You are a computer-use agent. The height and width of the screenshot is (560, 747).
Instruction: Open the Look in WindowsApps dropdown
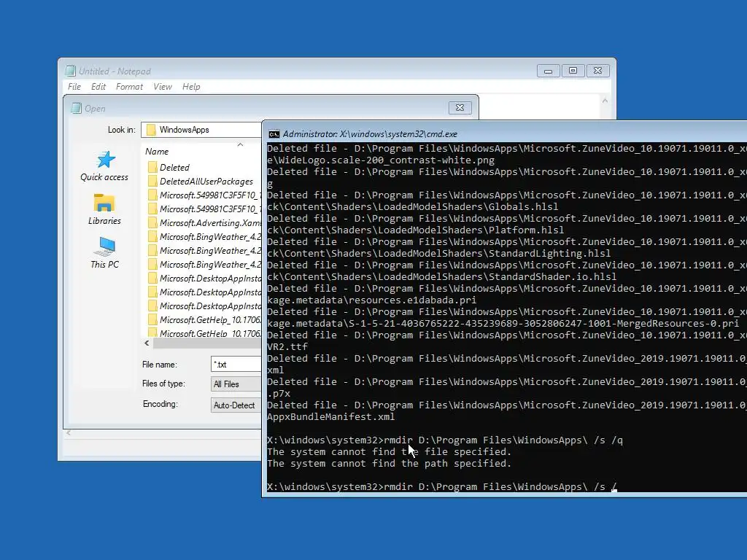coord(201,130)
